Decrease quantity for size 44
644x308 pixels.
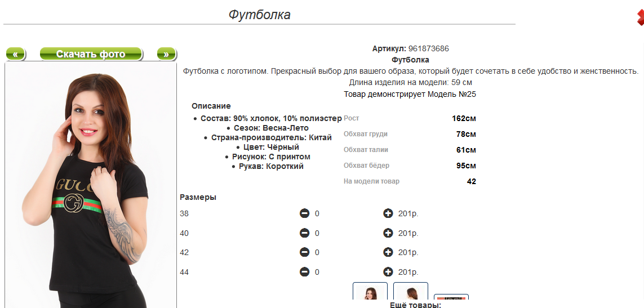(x=304, y=272)
